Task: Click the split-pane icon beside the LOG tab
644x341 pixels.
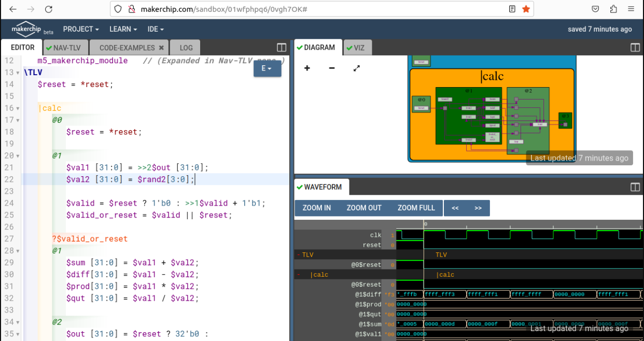Action: coord(281,47)
